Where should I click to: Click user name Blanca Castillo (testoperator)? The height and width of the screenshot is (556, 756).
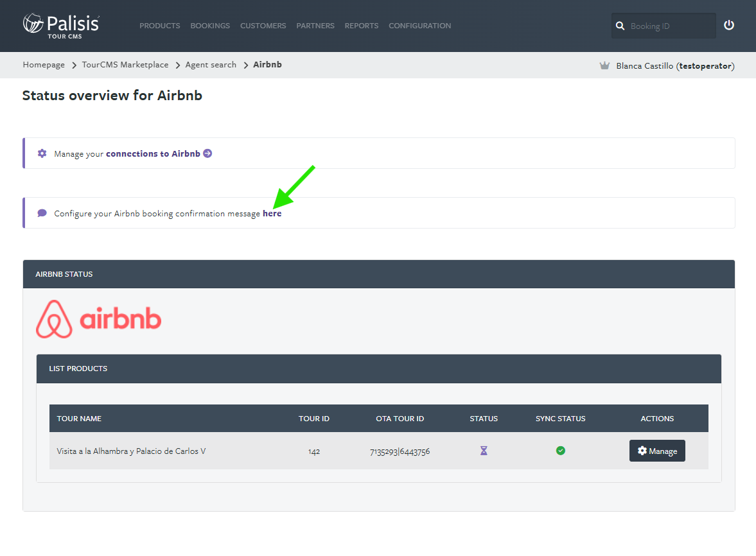[x=675, y=66]
